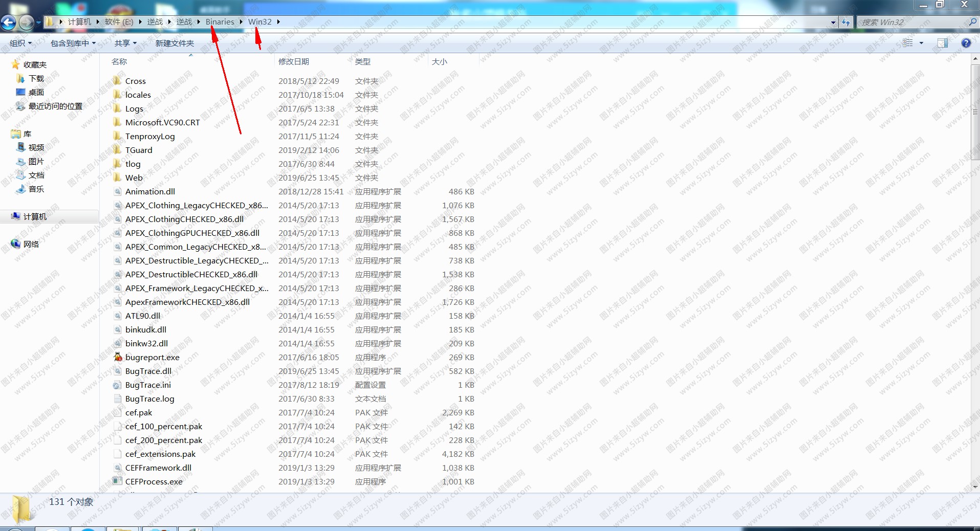This screenshot has width=980, height=531.
Task: Open the 包含到库中 dropdown
Action: click(x=73, y=43)
